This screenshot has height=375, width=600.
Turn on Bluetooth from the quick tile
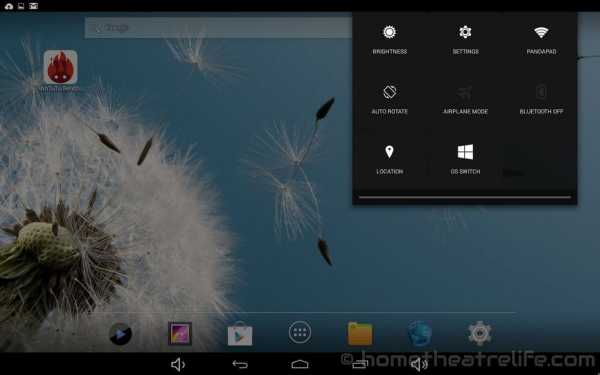pos(541,99)
